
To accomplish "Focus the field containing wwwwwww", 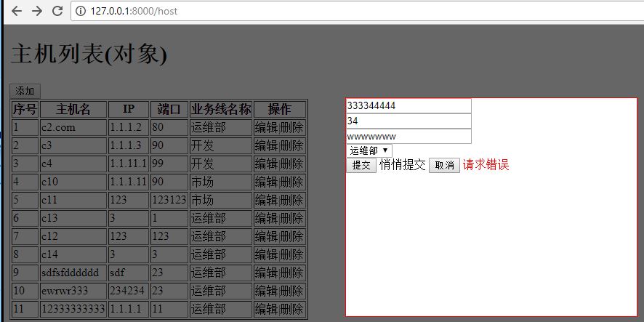I will click(x=408, y=137).
